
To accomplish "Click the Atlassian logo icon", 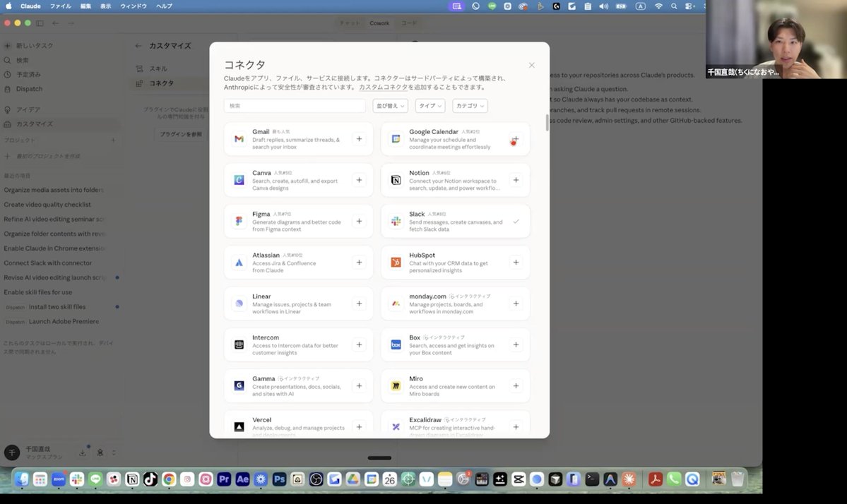I will [x=239, y=263].
